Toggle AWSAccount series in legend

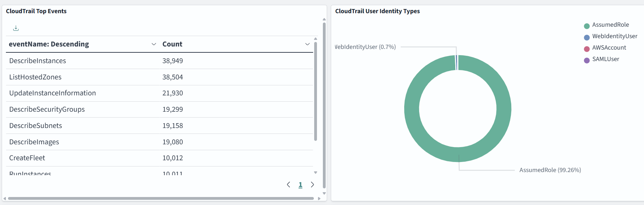[609, 48]
